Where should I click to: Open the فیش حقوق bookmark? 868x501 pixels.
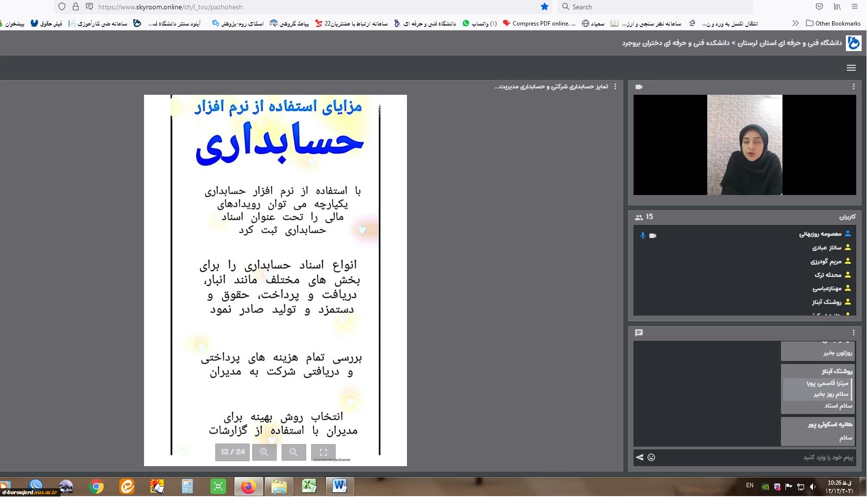coord(47,23)
